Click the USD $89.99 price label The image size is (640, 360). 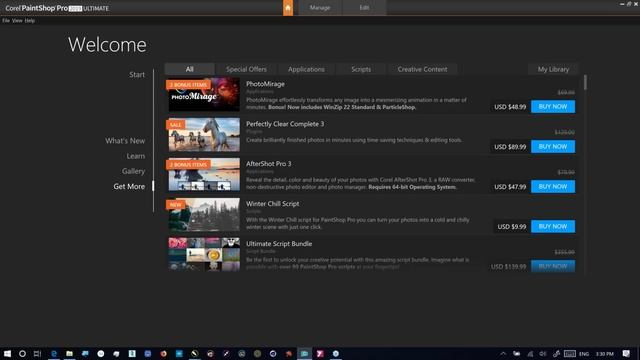pyautogui.click(x=510, y=147)
